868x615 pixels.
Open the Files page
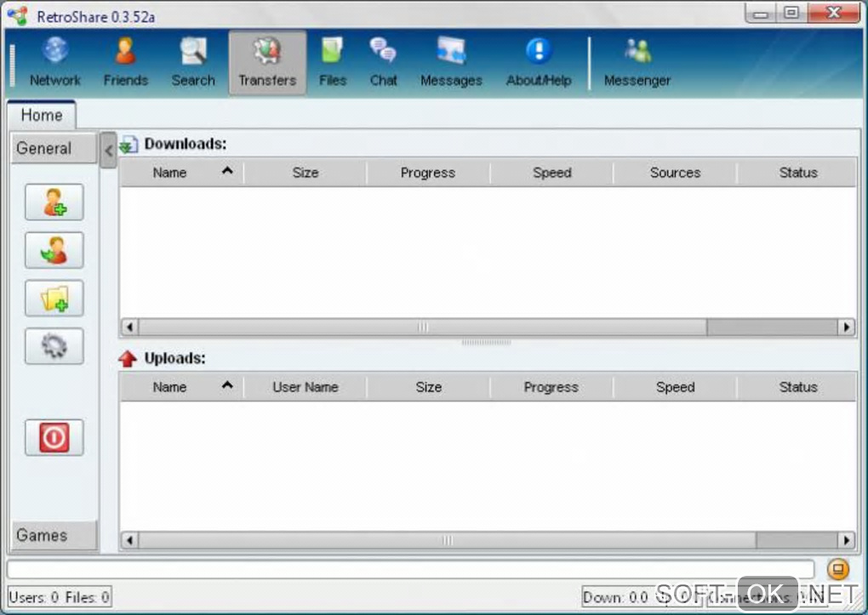(x=333, y=63)
